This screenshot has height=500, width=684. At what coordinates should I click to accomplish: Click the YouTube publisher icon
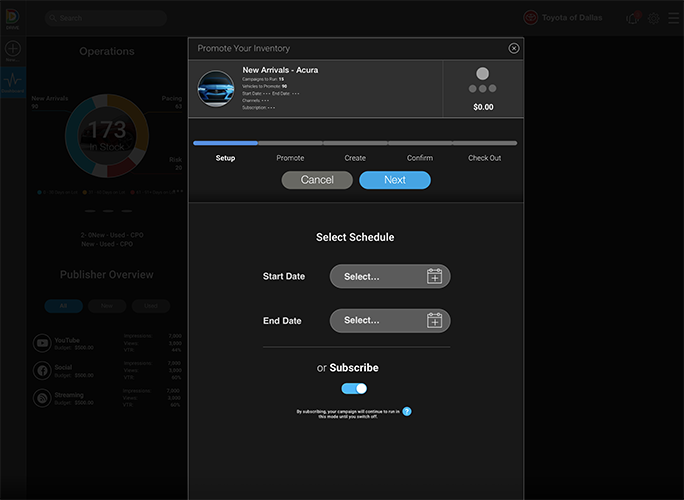(x=44, y=343)
